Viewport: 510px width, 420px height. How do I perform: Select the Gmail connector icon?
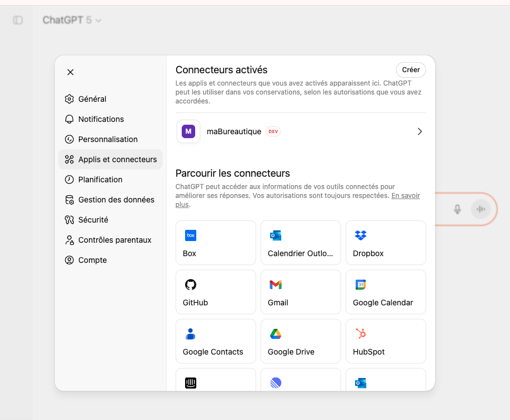pyautogui.click(x=276, y=285)
